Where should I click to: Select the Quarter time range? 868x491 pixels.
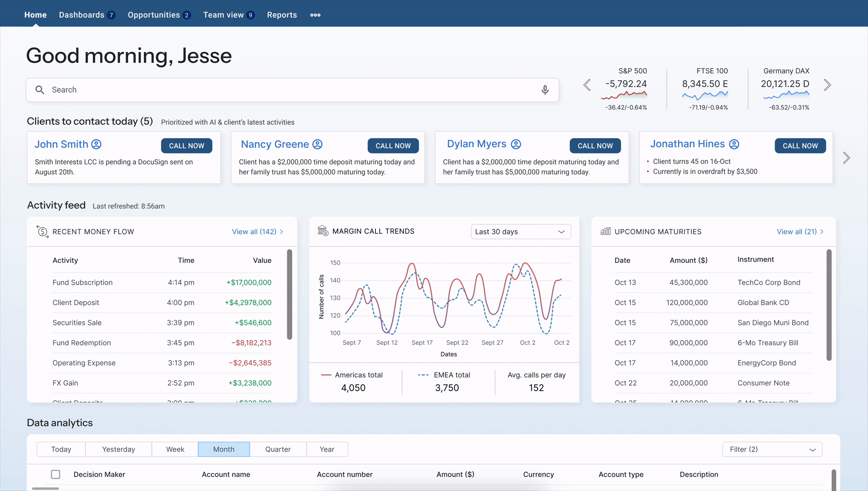coord(278,449)
